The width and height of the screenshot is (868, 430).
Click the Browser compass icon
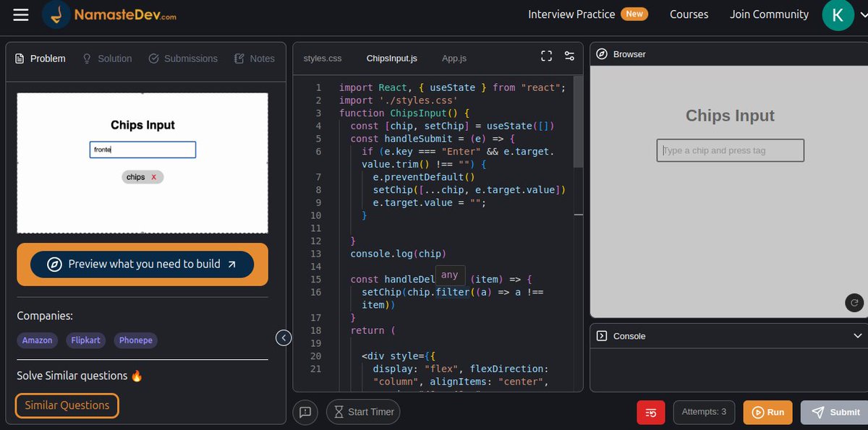pos(602,54)
